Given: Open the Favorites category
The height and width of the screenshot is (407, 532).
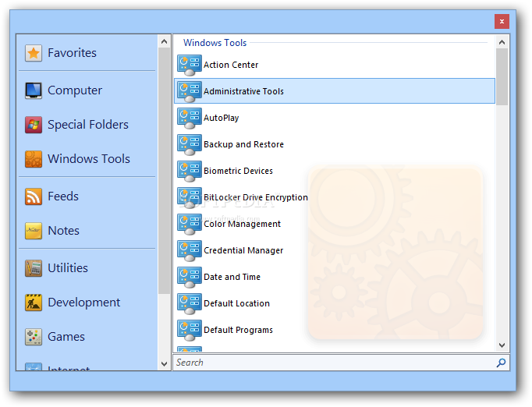Looking at the screenshot, I should [x=72, y=53].
